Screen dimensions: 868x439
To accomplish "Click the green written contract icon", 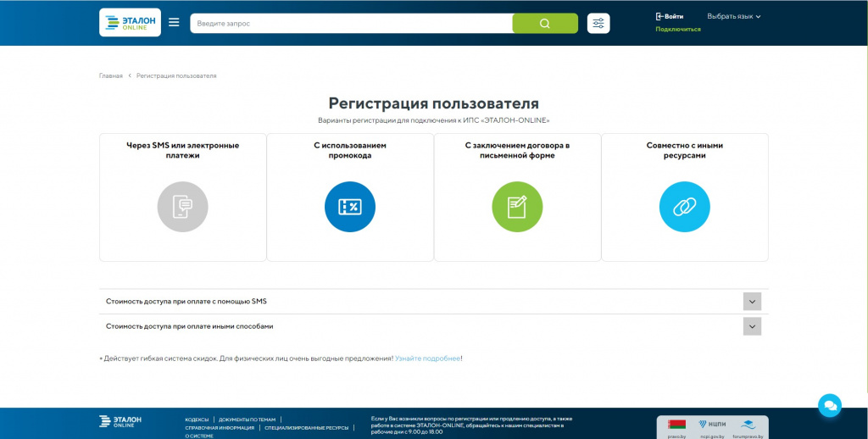I will 517,207.
